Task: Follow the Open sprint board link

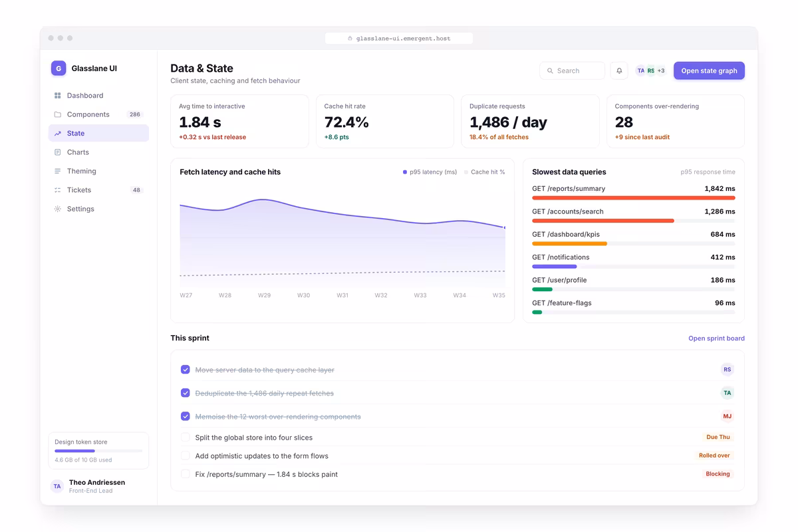Action: click(x=716, y=338)
